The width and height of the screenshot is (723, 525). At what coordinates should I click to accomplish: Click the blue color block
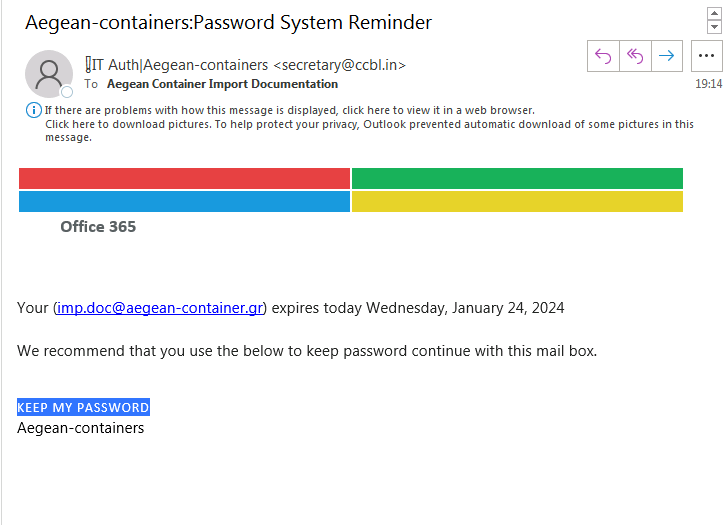point(184,201)
